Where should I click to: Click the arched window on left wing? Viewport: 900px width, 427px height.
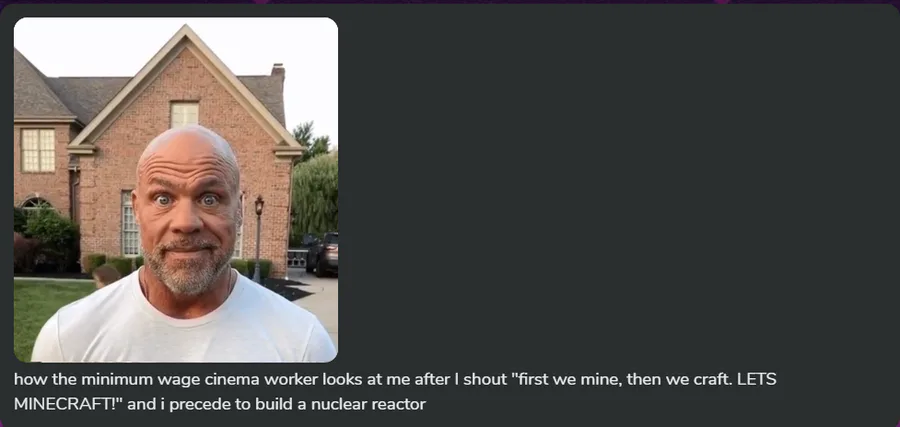[36, 203]
